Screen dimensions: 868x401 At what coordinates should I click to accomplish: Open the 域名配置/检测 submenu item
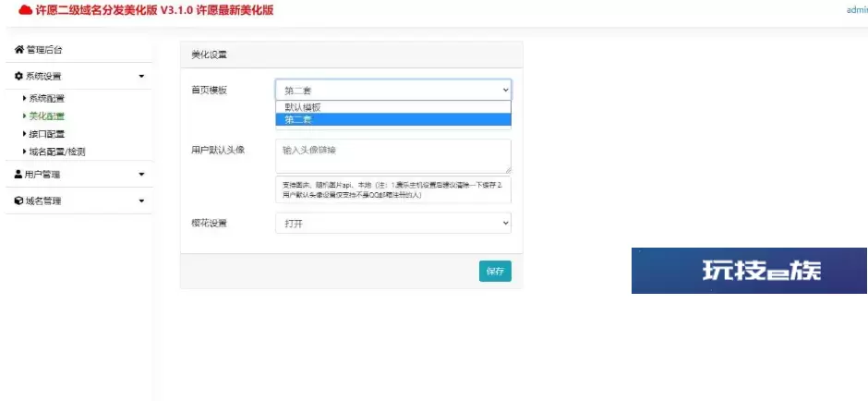coord(57,152)
